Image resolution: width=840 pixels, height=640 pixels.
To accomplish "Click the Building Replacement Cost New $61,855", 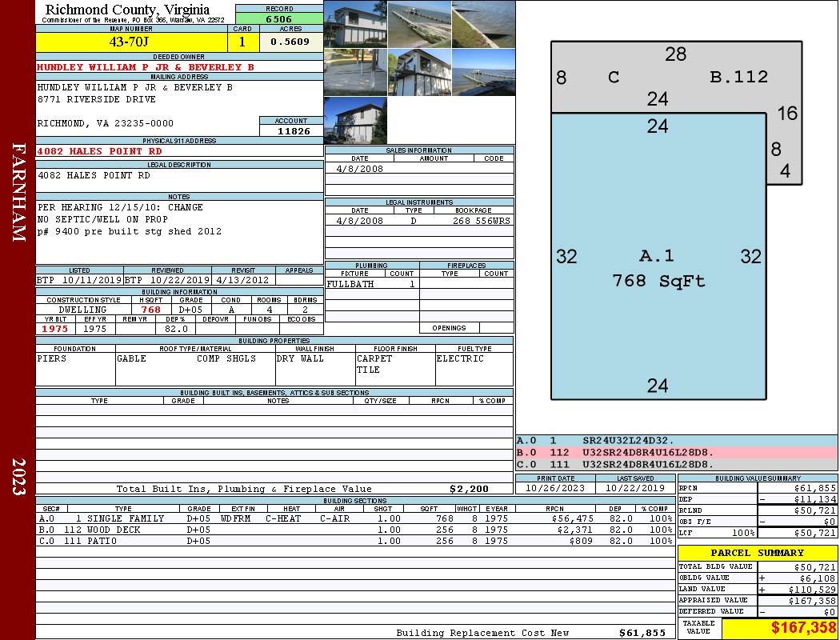I will click(x=642, y=633).
